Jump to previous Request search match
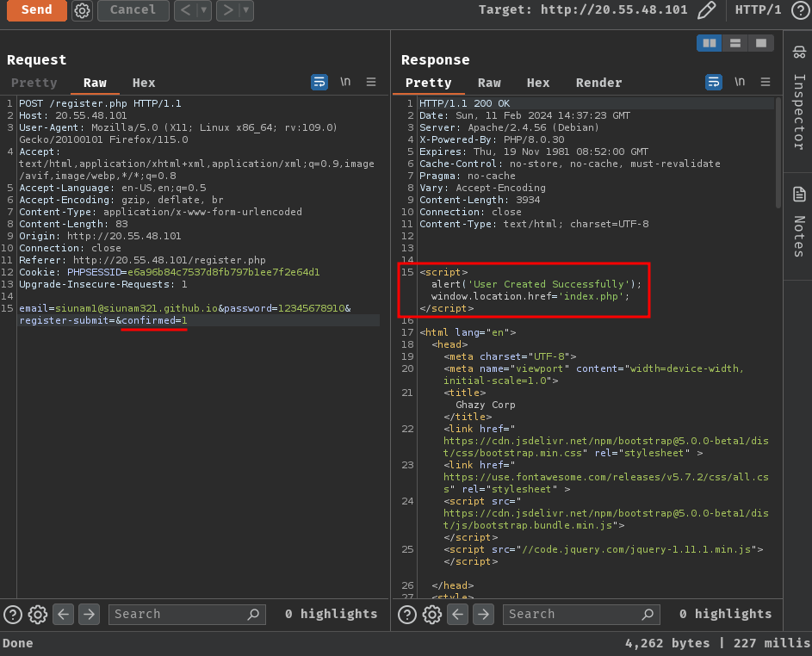This screenshot has width=812, height=656. point(64,615)
